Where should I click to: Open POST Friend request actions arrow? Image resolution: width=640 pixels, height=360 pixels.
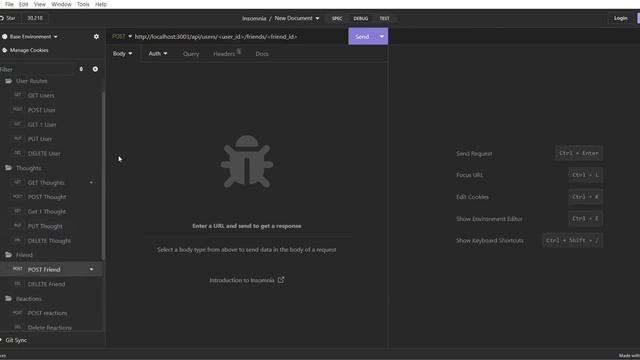[91, 269]
